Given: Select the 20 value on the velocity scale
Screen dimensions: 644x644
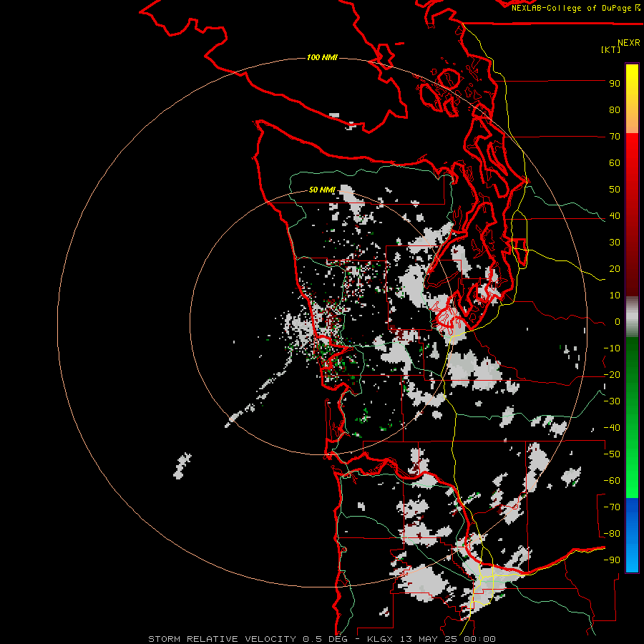Looking at the screenshot, I should point(615,268).
